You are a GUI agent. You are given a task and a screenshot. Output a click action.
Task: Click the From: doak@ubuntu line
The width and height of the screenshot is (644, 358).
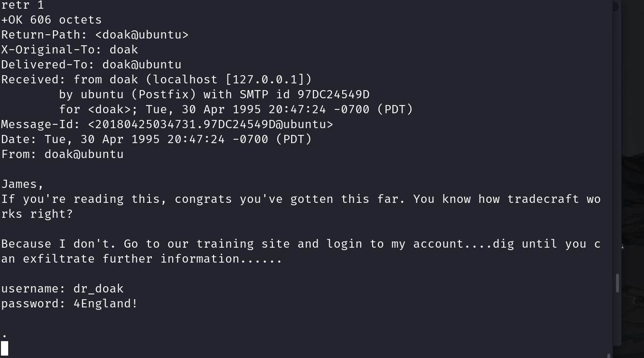[x=62, y=154]
